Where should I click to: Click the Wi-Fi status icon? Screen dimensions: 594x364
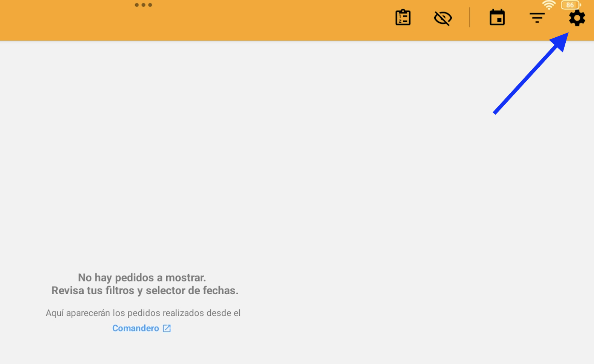(549, 5)
